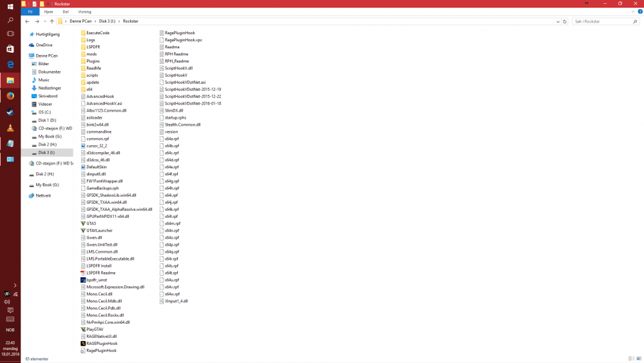Screen dimensions: 644x363
Task: Click the Søk i Rockstar search box
Action: point(606,21)
